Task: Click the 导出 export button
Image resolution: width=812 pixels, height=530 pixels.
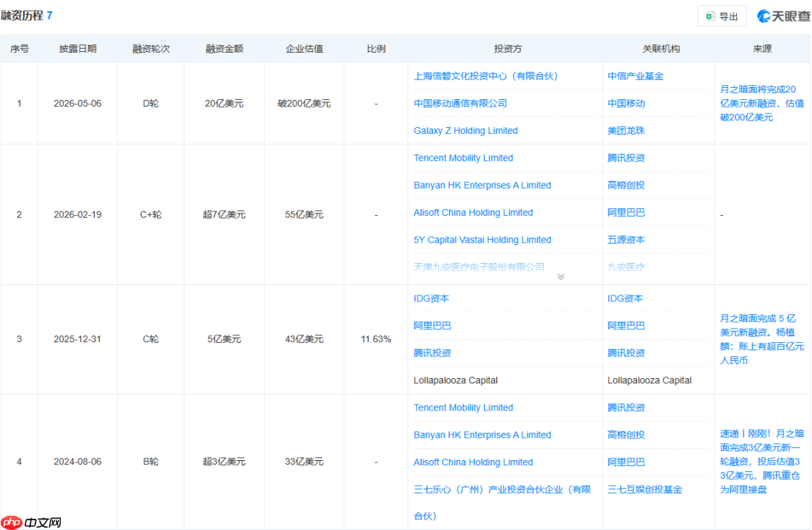Action: coord(722,16)
